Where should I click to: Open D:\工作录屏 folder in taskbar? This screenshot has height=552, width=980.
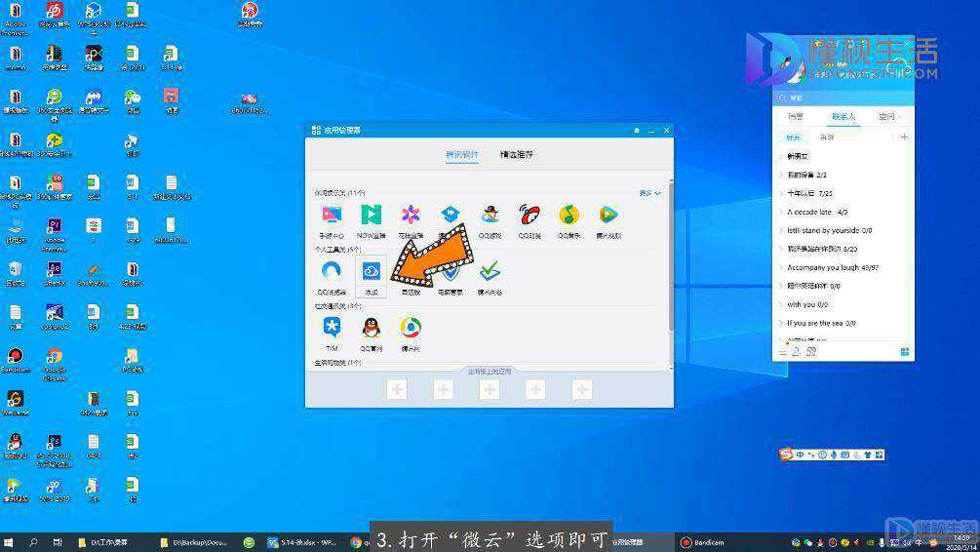[x=103, y=542]
